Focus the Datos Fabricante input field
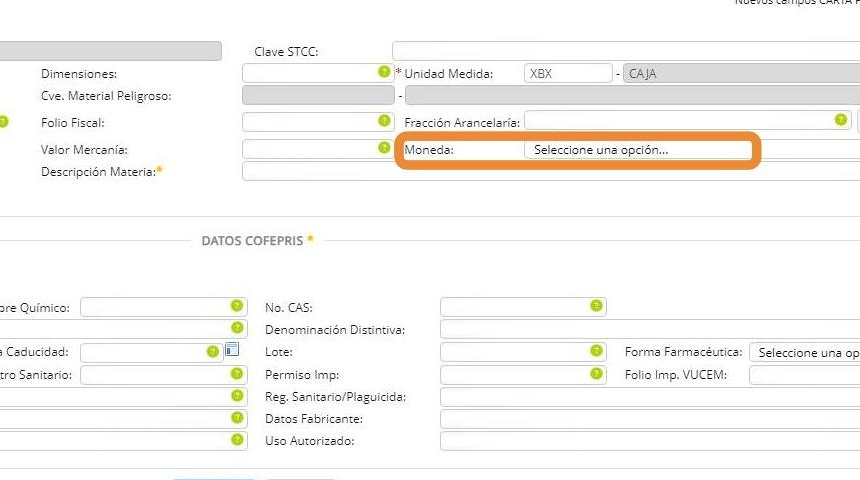This screenshot has height=480, width=860. tap(650, 419)
